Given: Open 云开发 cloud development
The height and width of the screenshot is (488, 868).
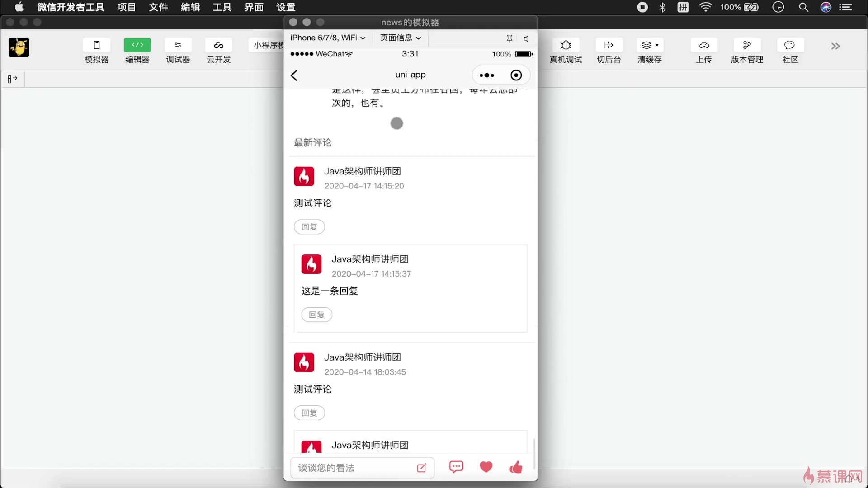Looking at the screenshot, I should pyautogui.click(x=219, y=45).
